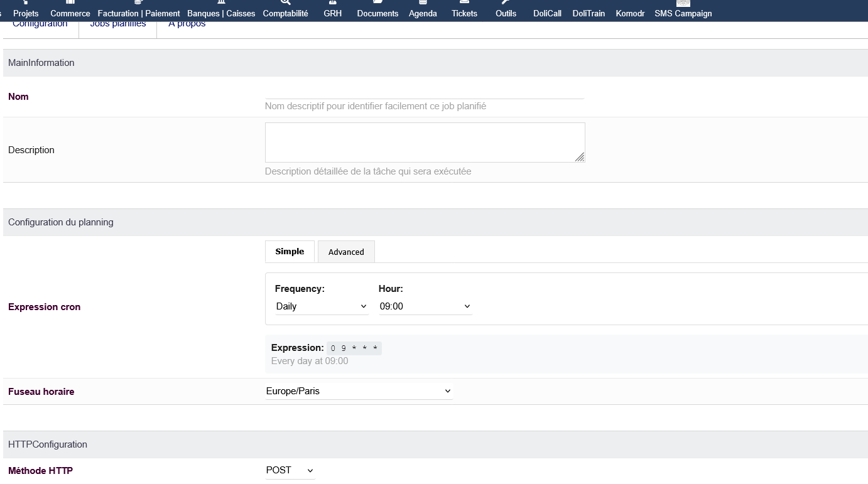Go to Facturation | Paiement menu

(x=139, y=13)
